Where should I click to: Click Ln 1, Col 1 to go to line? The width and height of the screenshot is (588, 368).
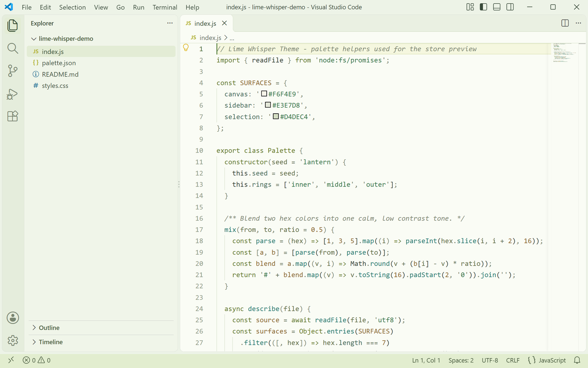[x=426, y=360]
